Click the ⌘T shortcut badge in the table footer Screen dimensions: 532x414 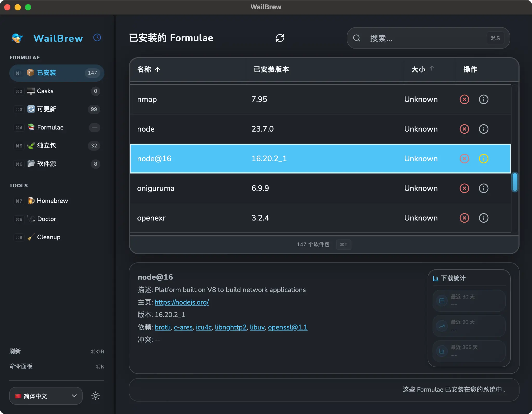click(343, 244)
